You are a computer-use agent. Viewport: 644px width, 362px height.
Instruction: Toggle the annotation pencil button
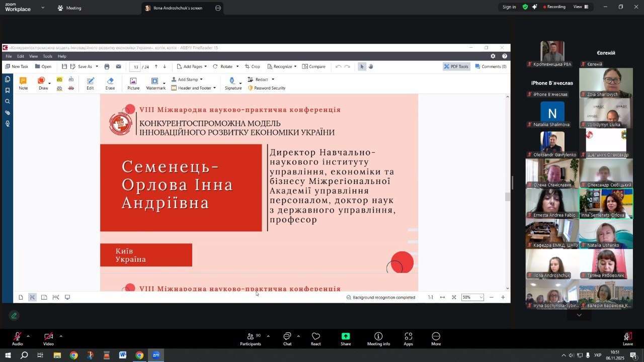[14, 316]
